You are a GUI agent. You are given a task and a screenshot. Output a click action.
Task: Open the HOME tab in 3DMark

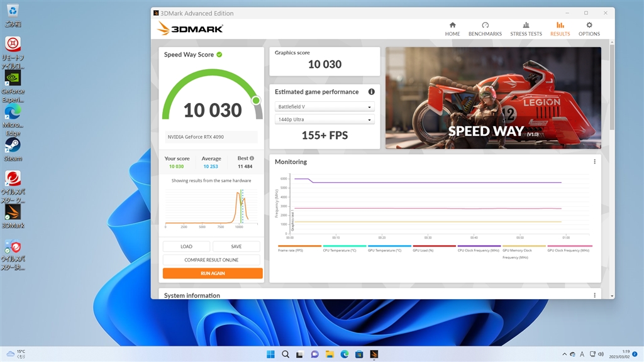pos(452,29)
